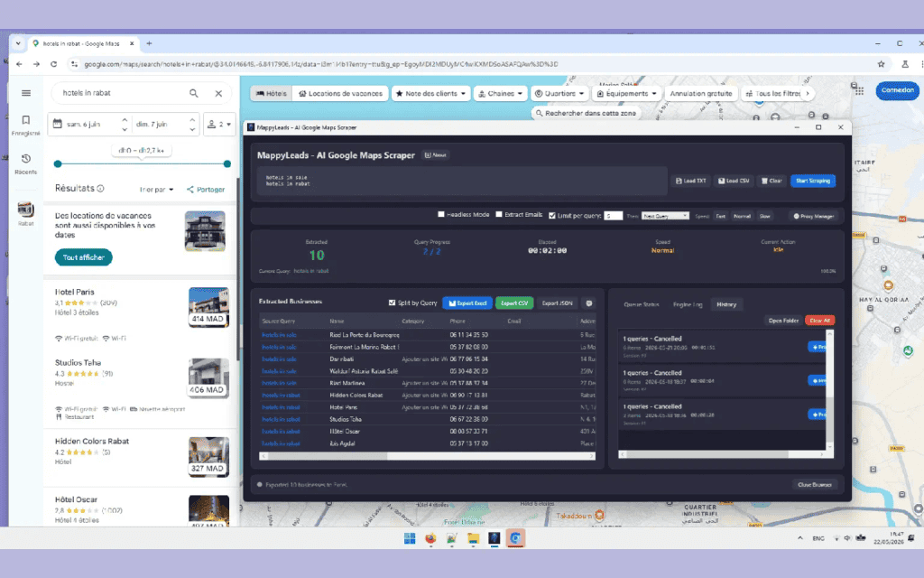Image resolution: width=924 pixels, height=578 pixels.
Task: Select the Hôtels filter chip in Maps
Action: point(271,93)
